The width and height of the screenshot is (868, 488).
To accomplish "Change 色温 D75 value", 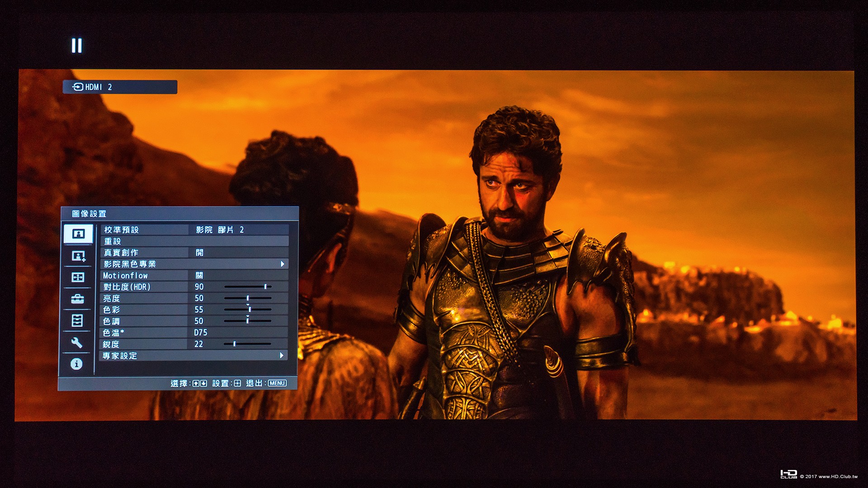I will (x=201, y=333).
